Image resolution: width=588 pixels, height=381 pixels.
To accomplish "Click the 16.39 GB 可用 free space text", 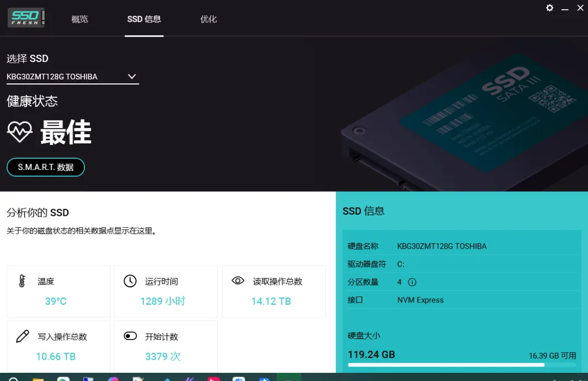I will pos(552,355).
